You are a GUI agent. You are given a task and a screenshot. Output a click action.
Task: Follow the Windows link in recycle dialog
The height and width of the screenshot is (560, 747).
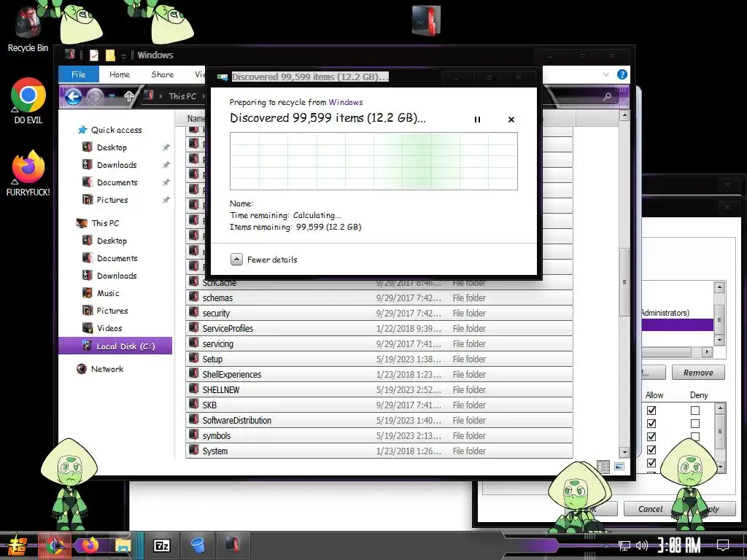click(x=345, y=102)
